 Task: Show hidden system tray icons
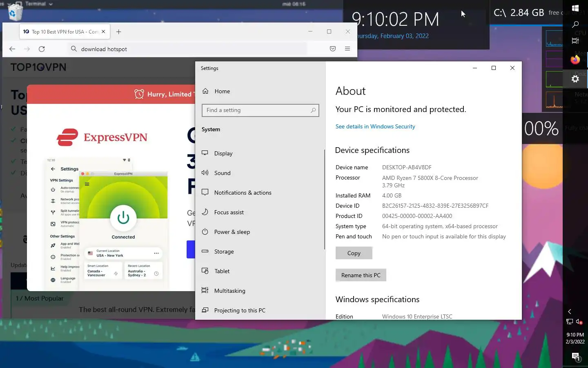[570, 312]
